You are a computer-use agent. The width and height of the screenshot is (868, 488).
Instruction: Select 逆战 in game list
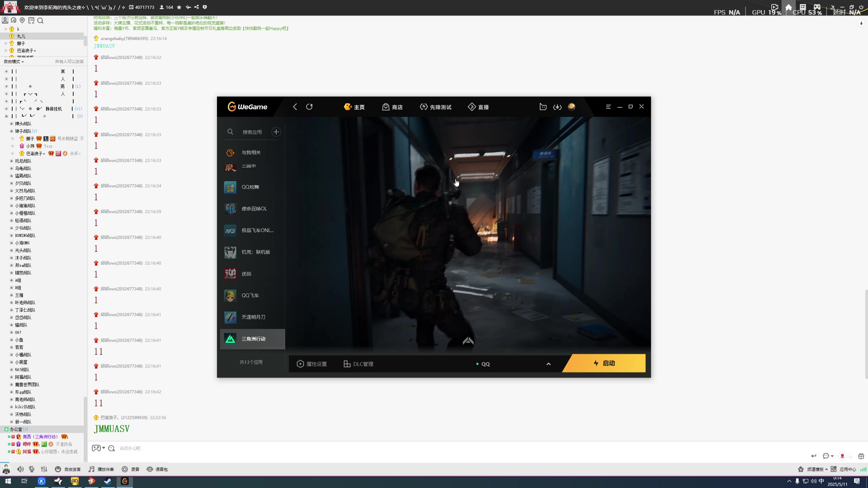click(x=253, y=274)
